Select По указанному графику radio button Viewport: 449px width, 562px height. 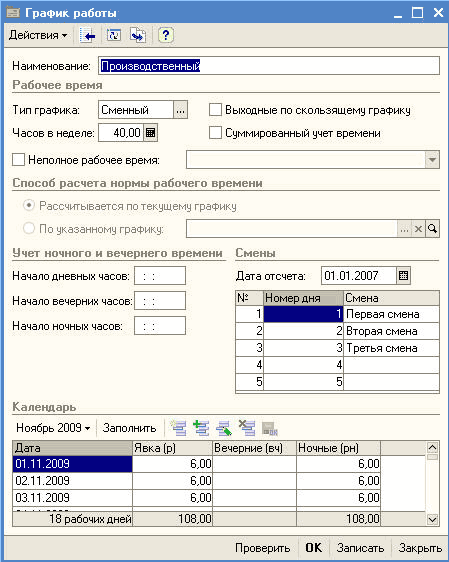click(x=29, y=228)
